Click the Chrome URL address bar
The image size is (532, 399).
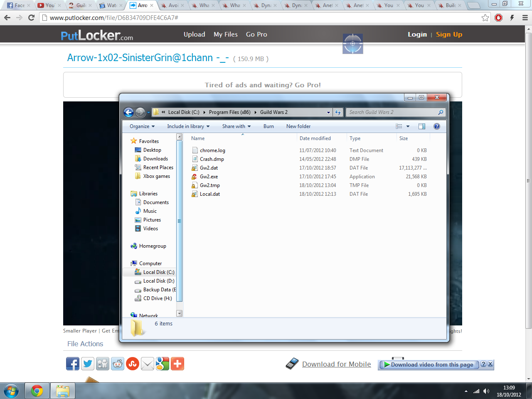click(x=264, y=17)
